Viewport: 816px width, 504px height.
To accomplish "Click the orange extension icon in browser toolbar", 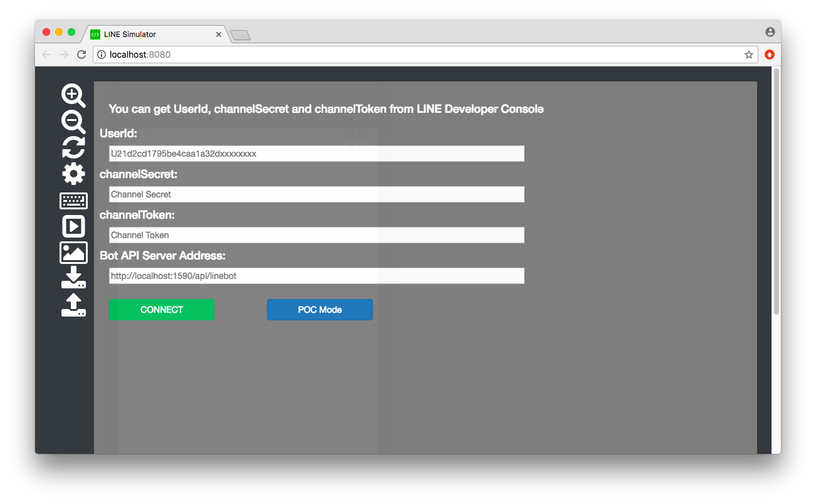I will click(769, 55).
